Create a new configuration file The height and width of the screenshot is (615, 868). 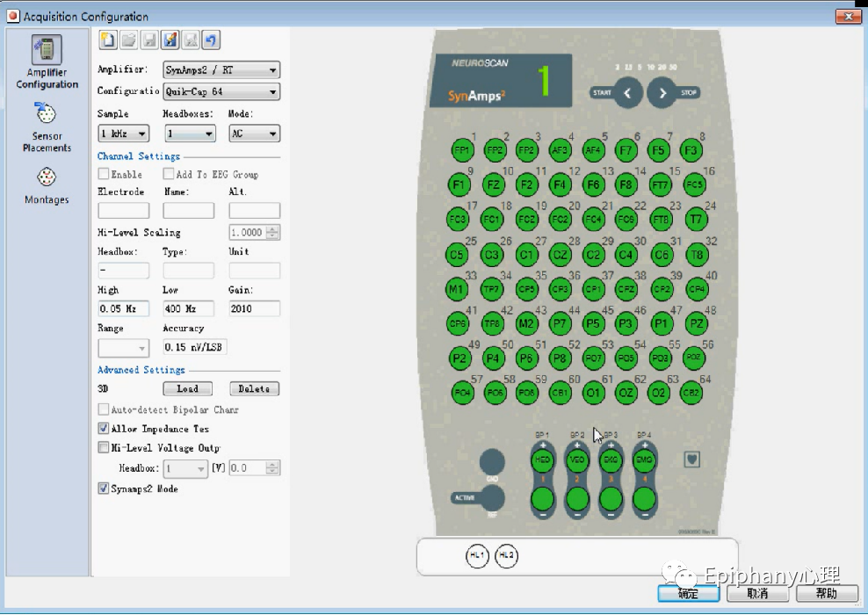point(108,40)
